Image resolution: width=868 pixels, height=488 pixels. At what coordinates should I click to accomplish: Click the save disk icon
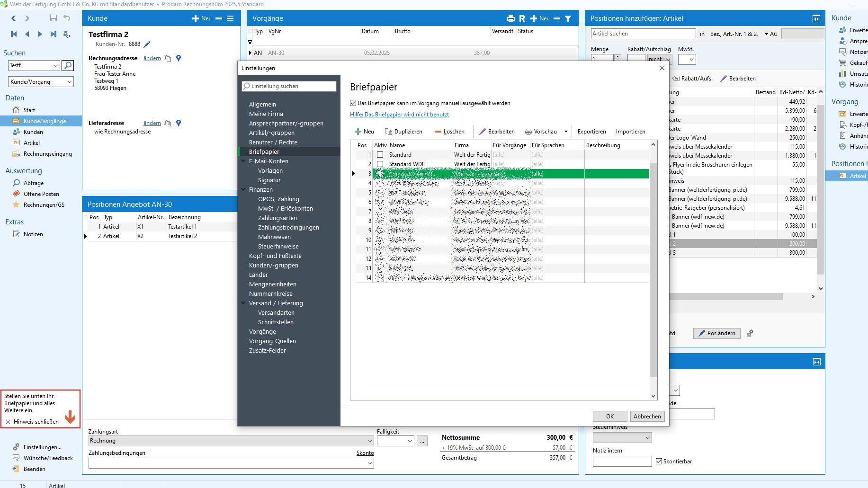(54, 18)
